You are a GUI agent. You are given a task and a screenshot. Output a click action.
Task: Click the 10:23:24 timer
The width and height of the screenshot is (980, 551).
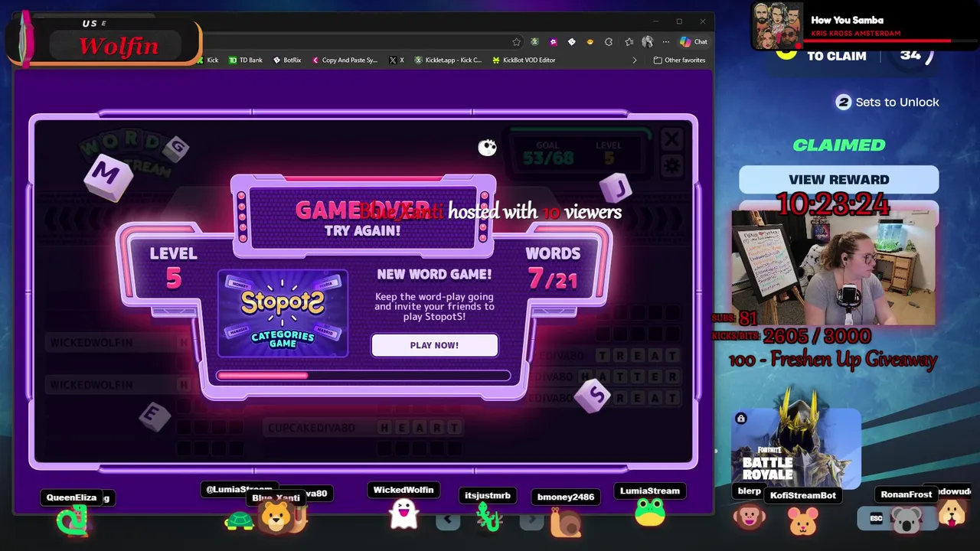(x=833, y=204)
